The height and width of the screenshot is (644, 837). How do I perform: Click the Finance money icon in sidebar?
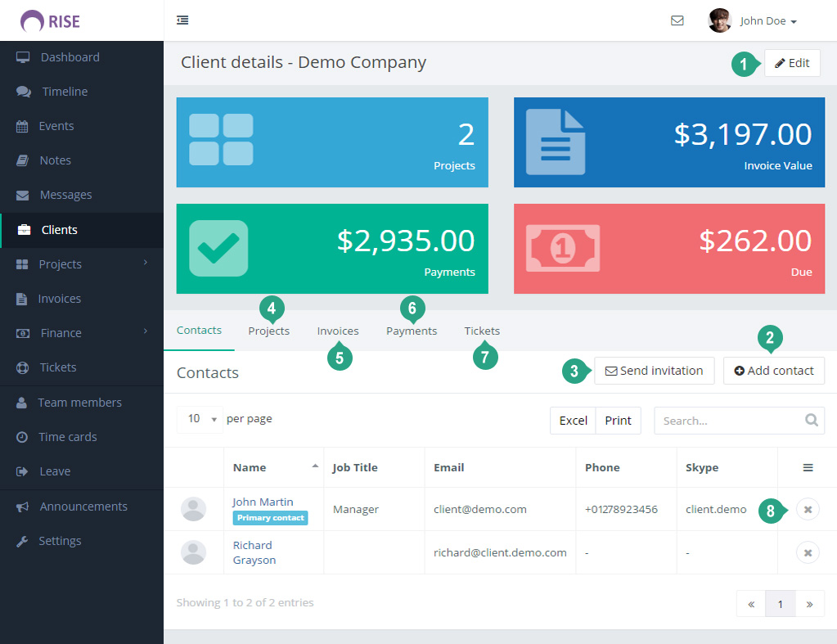point(23,333)
